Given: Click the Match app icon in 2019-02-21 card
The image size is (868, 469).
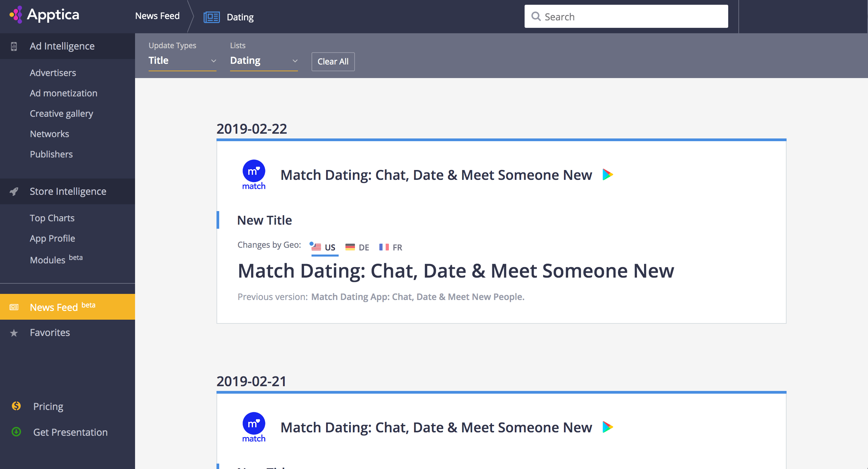Looking at the screenshot, I should click(254, 427).
